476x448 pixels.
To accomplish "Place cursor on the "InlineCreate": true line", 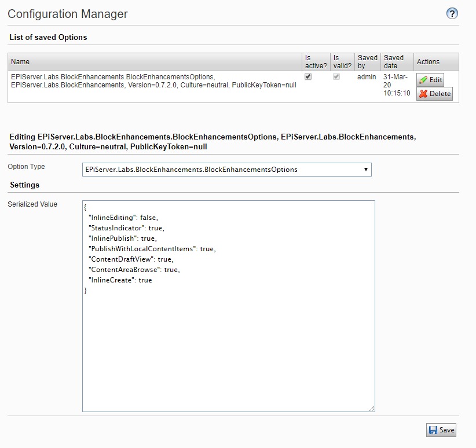I will pyautogui.click(x=120, y=280).
